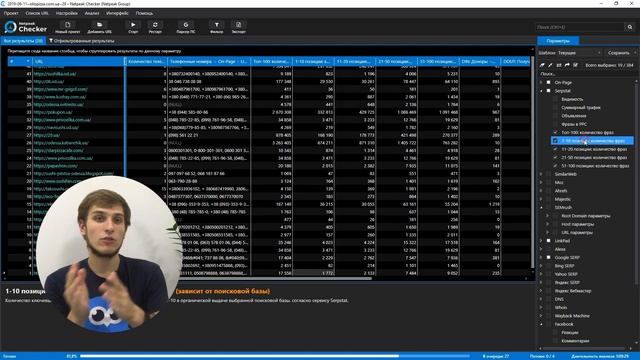Image resolution: width=640 pixels, height=360 pixels.
Task: Select the Яндекс Вебмастер parameter group
Action: [573, 291]
